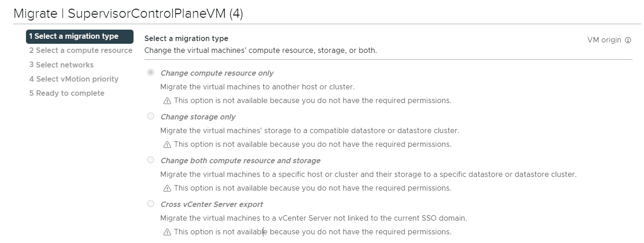
Task: Click the Migrate SupervisorControlPlaneVM dialog title
Action: (x=129, y=14)
